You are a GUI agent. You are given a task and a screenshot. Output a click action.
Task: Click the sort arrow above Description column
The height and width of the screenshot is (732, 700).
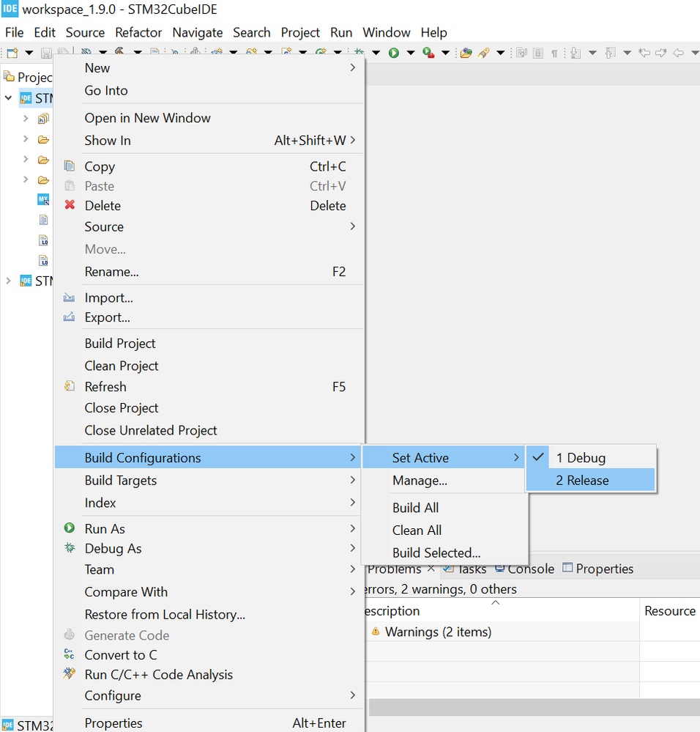(x=495, y=603)
